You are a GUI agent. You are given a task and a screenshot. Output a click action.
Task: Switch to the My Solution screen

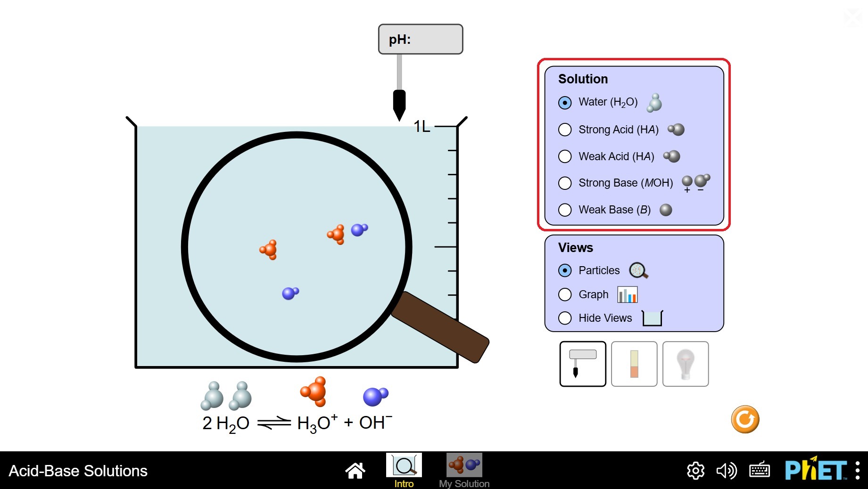[x=464, y=471]
